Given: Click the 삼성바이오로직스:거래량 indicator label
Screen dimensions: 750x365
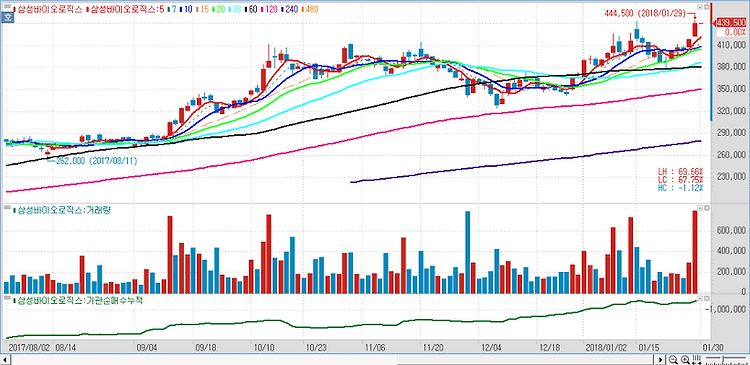Looking at the screenshot, I should (62, 210).
